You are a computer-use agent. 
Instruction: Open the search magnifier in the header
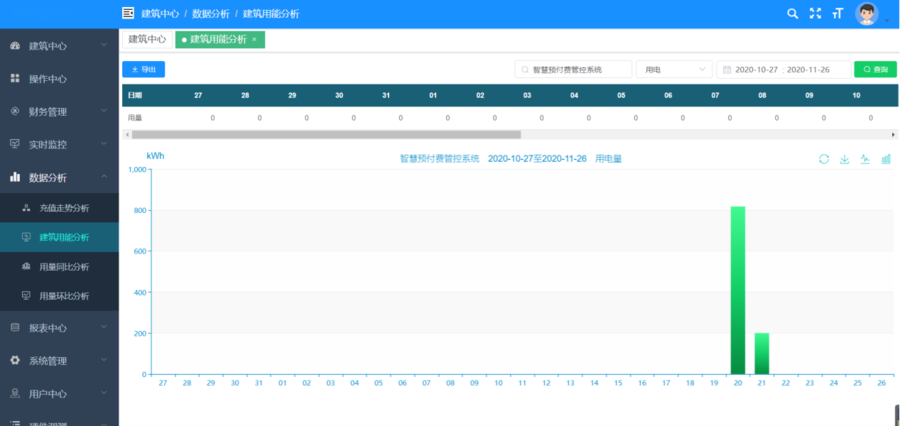792,14
